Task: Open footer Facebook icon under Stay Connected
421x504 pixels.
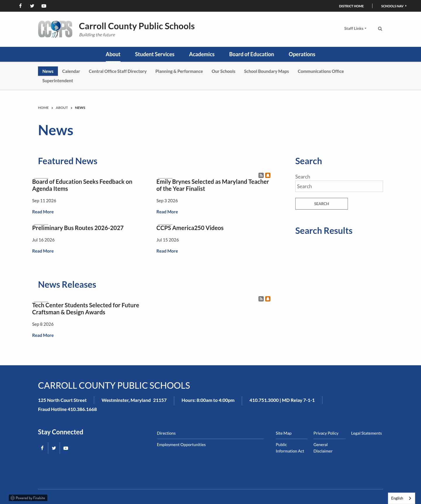Action: 42,448
